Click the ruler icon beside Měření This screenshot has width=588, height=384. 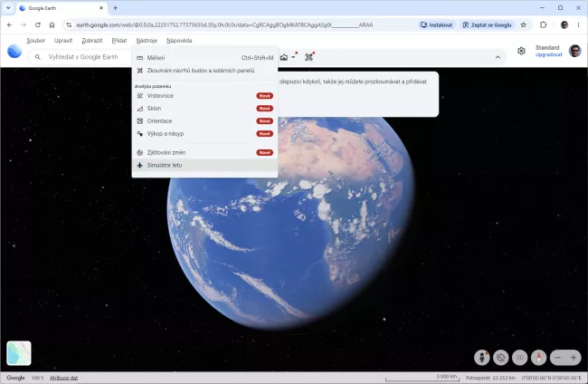tap(140, 58)
